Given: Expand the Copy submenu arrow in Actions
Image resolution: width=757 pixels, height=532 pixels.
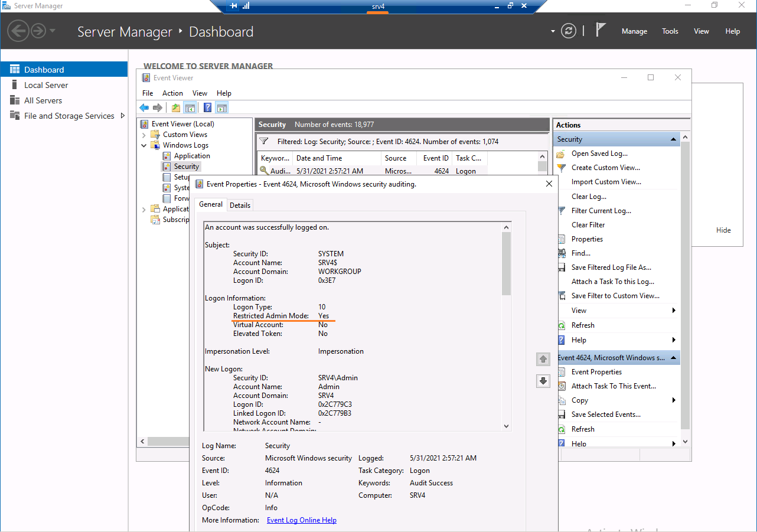Looking at the screenshot, I should pyautogui.click(x=674, y=400).
